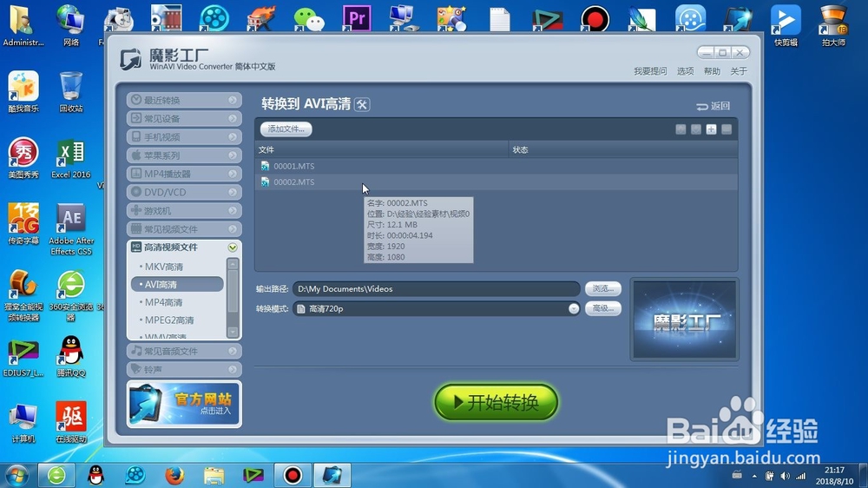Open the 选项 menu
Image resolution: width=868 pixels, height=488 pixels.
click(x=685, y=71)
